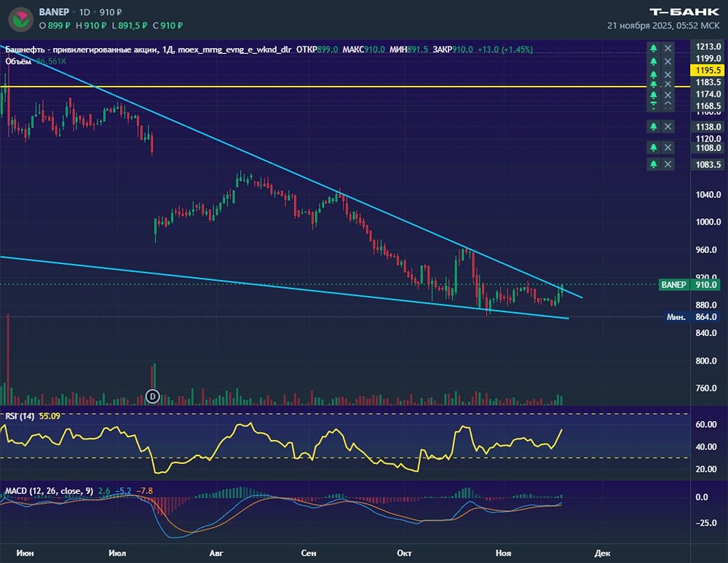Click the current price 910.0 axis label

click(705, 284)
